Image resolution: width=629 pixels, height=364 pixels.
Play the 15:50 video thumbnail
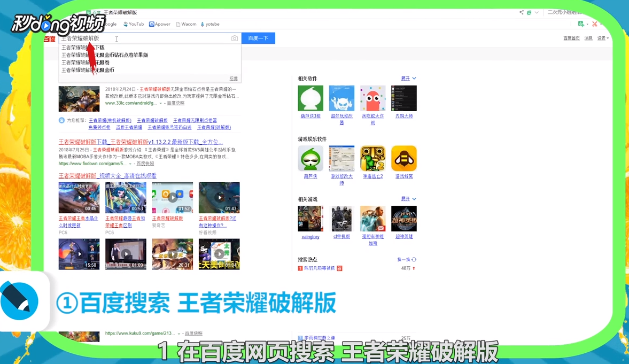click(x=79, y=254)
